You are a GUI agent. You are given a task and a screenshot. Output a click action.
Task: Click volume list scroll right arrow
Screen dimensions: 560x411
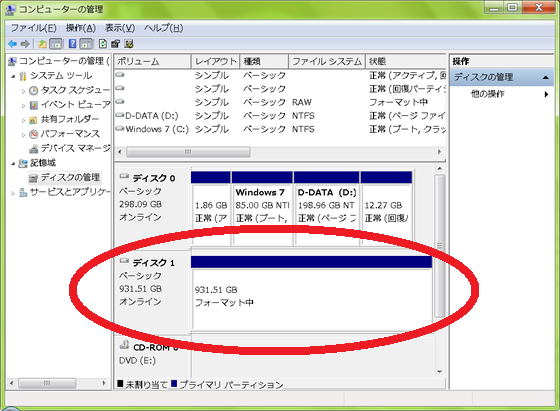coord(439,152)
